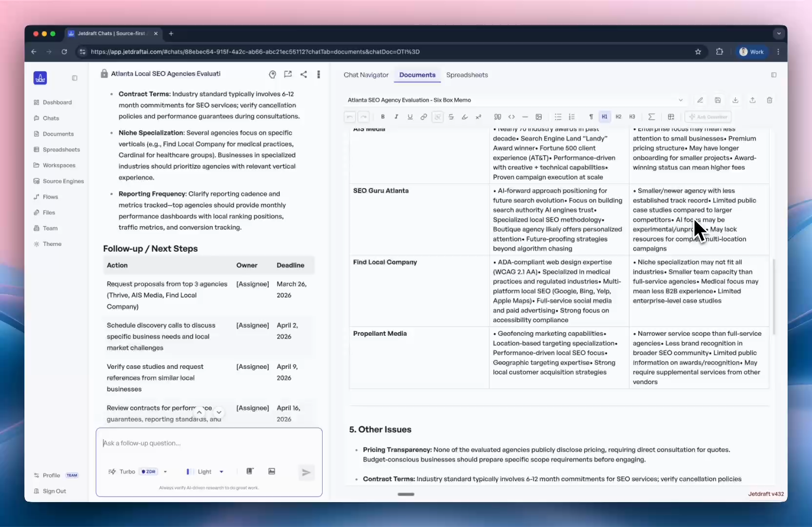Click the Ask Cowriter button

[708, 117]
